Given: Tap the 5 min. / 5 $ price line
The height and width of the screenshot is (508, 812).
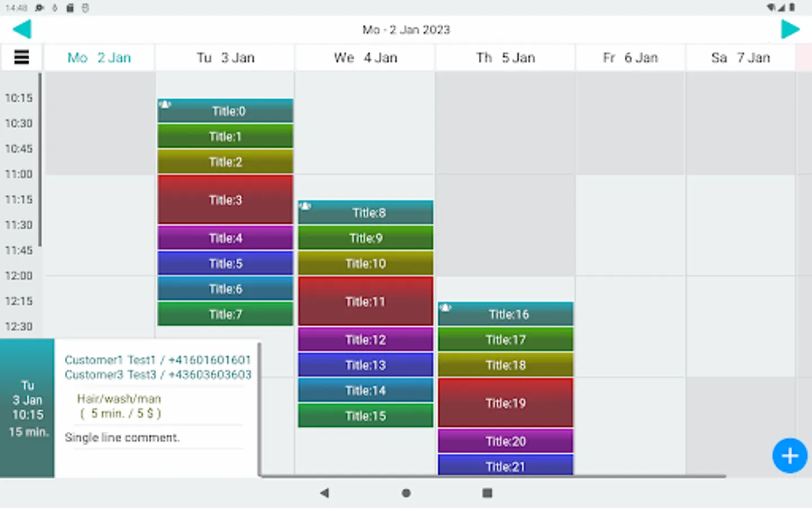Looking at the screenshot, I should coord(121,413).
